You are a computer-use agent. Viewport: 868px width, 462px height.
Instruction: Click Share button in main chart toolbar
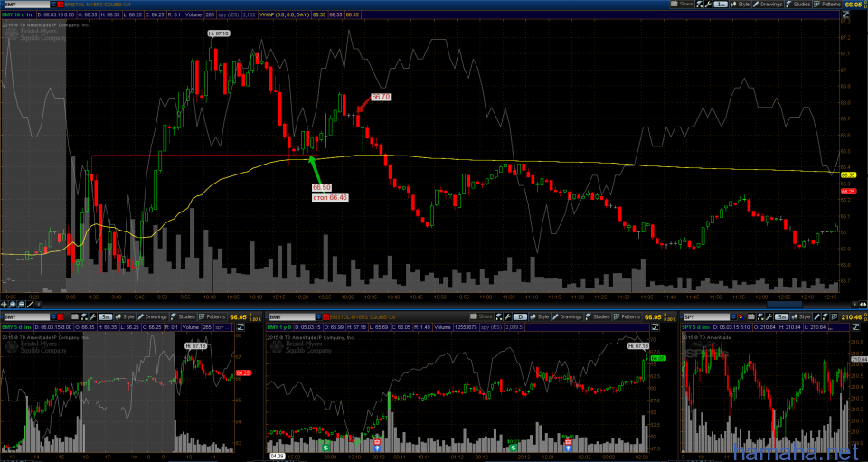tap(682, 4)
